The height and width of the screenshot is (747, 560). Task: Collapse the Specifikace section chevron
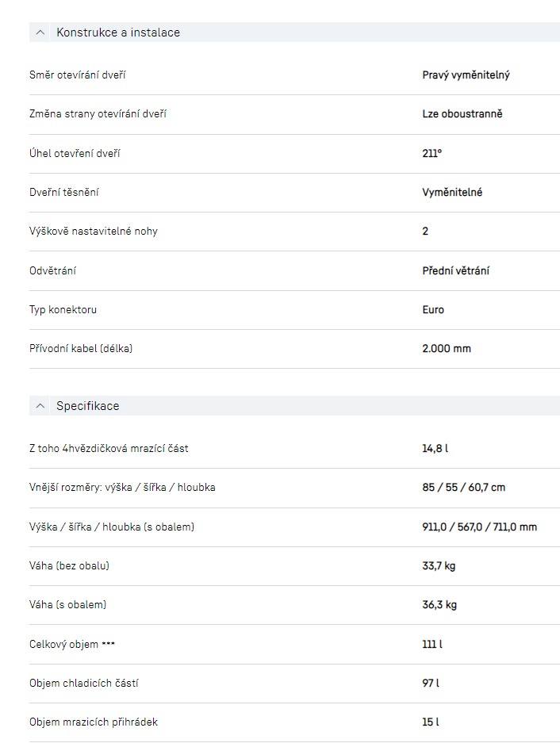[40, 406]
